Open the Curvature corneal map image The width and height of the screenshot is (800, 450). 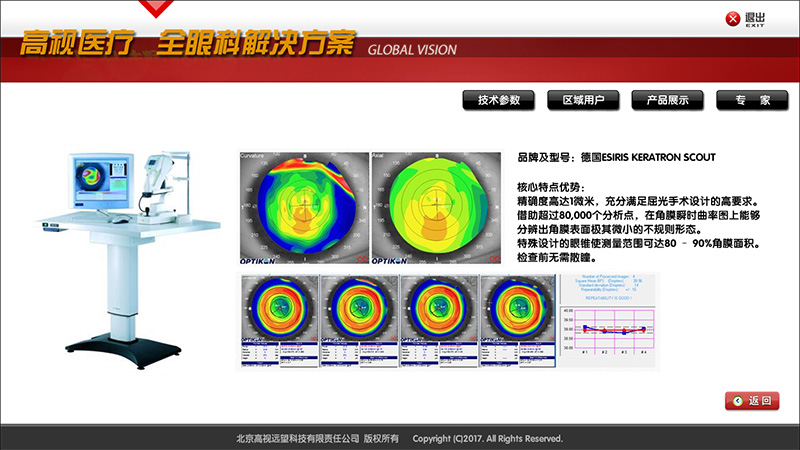tap(304, 208)
